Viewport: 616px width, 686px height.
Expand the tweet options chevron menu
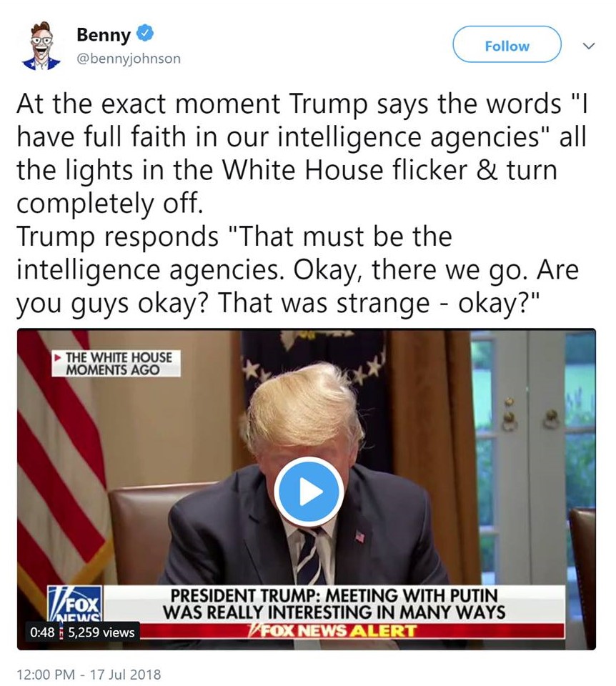(589, 46)
